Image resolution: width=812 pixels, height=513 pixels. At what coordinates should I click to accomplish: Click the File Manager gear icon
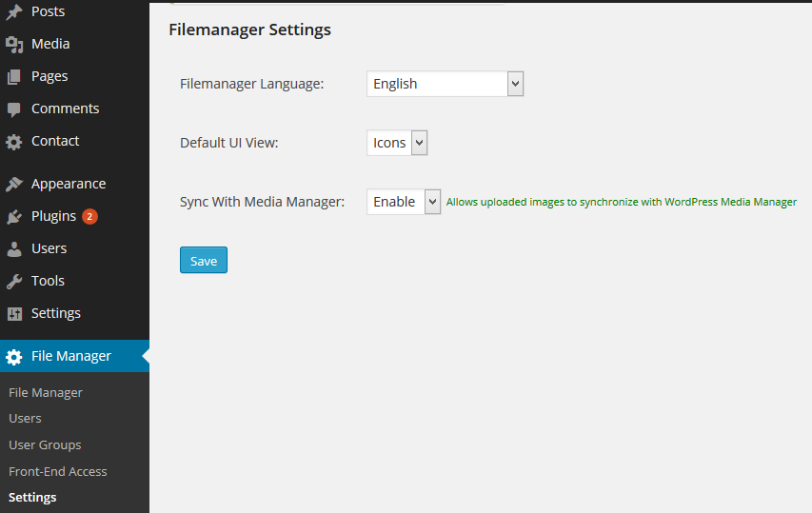[14, 356]
